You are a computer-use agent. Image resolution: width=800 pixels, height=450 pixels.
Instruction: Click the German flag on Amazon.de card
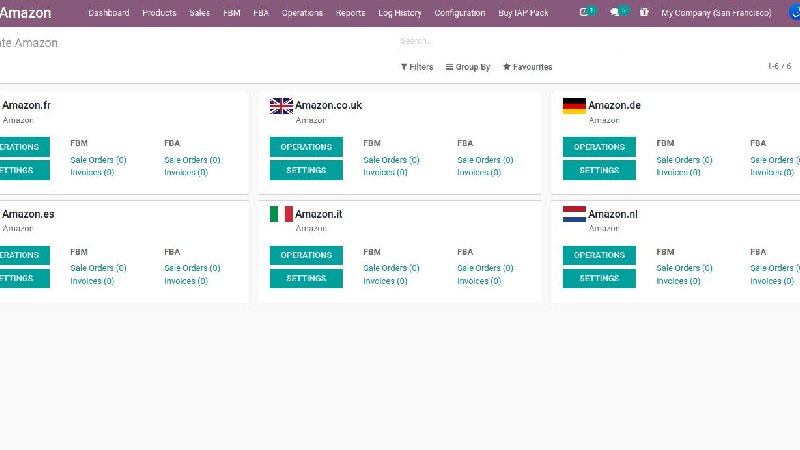(x=574, y=106)
